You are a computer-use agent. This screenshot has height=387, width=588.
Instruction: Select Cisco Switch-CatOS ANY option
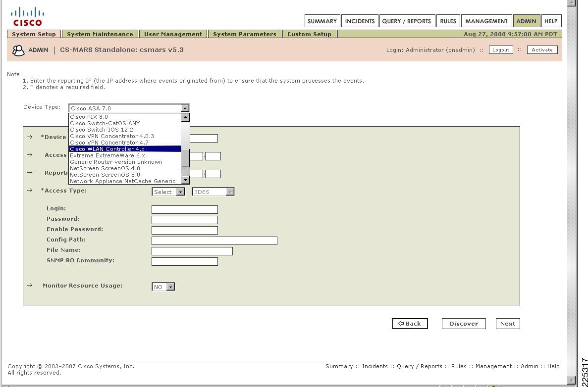tap(125, 123)
